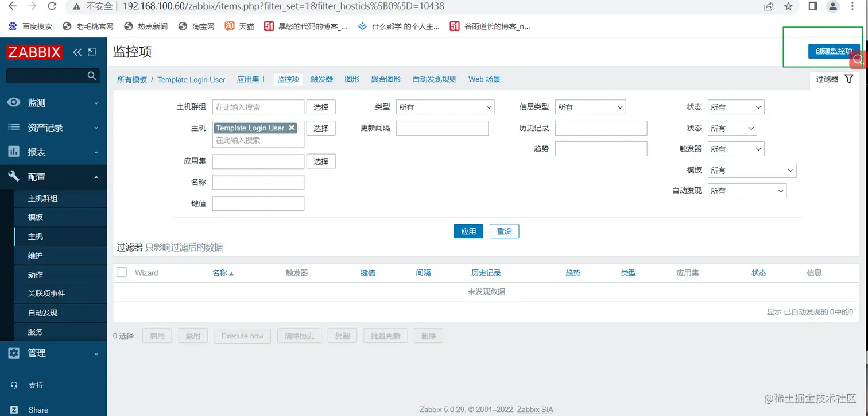
Task: Click the share page icon in address bar
Action: tap(769, 6)
